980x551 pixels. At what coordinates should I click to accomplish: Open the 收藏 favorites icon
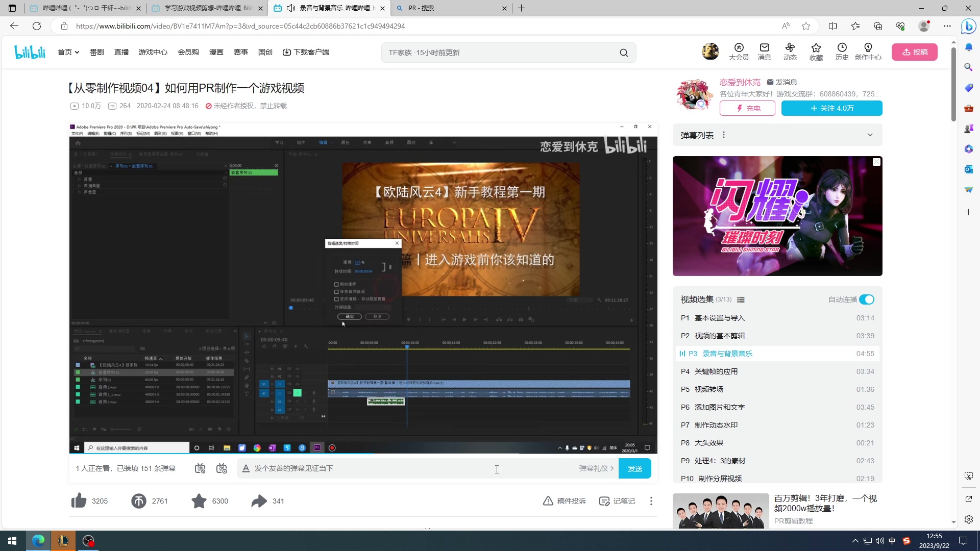tap(816, 52)
